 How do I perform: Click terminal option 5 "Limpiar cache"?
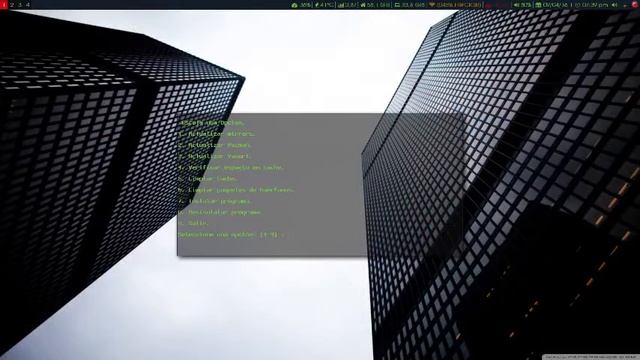pyautogui.click(x=208, y=178)
